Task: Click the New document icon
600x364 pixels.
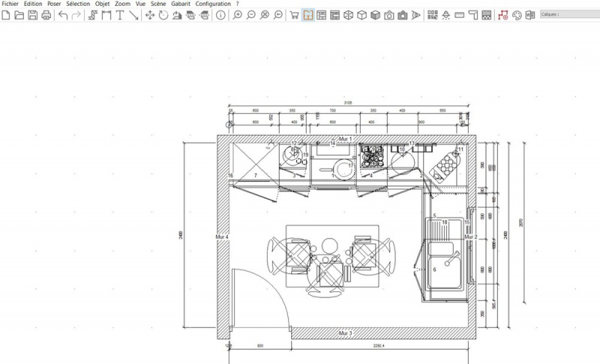Action: [x=7, y=15]
